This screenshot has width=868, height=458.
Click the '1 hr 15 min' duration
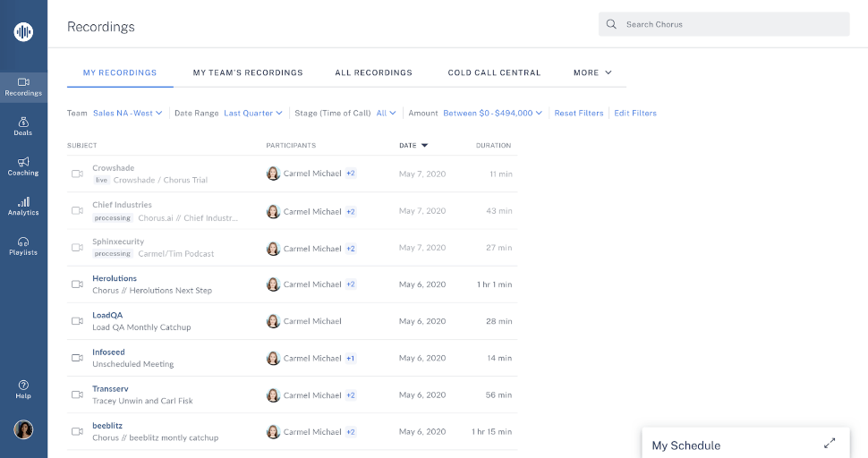tap(491, 431)
